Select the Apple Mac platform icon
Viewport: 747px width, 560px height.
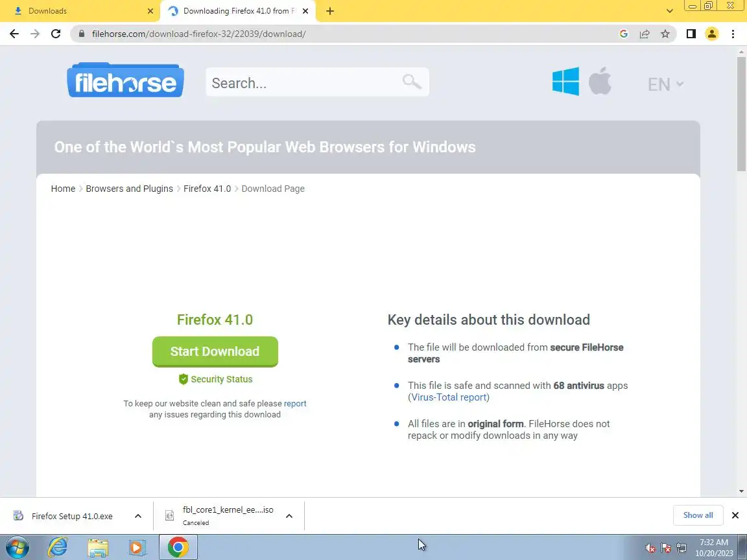point(600,81)
